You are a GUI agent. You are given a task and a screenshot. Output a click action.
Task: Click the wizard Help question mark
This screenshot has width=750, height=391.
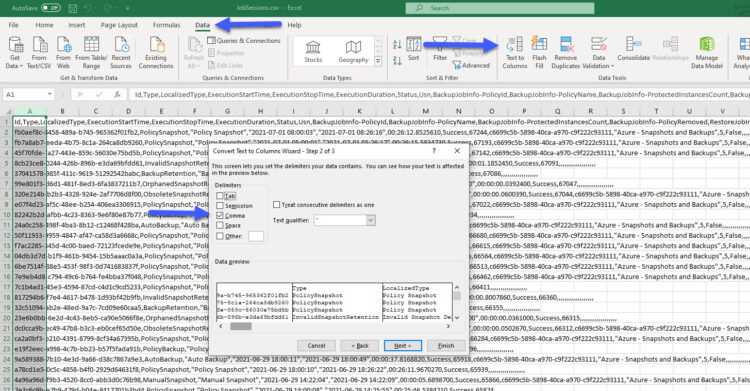(x=434, y=151)
